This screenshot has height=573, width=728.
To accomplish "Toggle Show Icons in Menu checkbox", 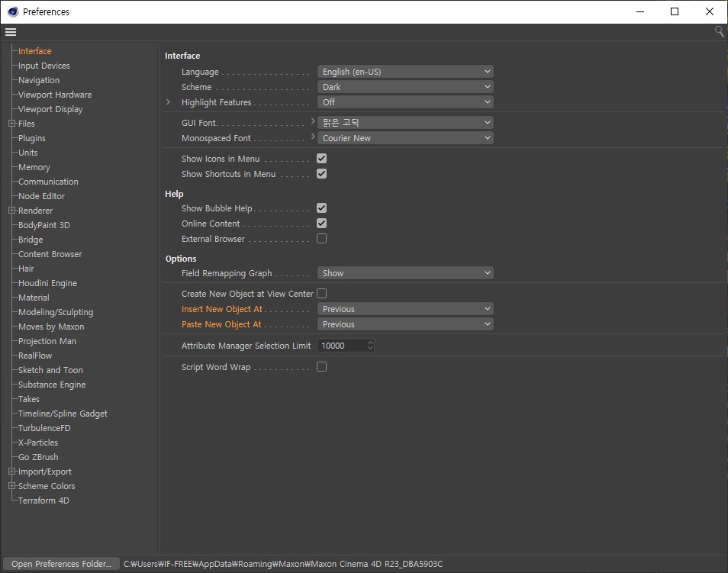I will tap(321, 159).
